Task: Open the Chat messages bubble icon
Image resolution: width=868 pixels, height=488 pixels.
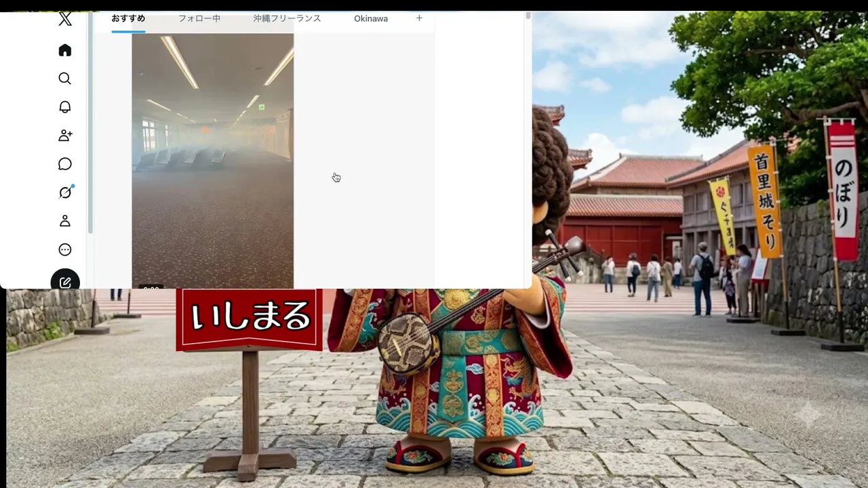Action: (65, 164)
